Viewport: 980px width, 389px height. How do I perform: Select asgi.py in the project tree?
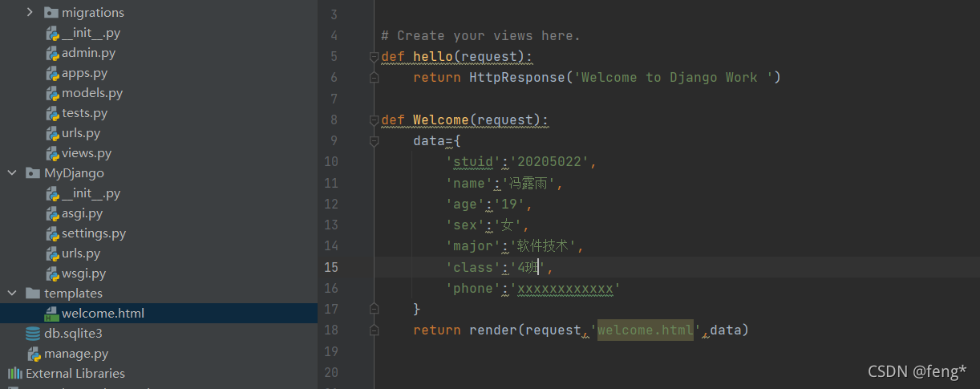click(x=82, y=213)
